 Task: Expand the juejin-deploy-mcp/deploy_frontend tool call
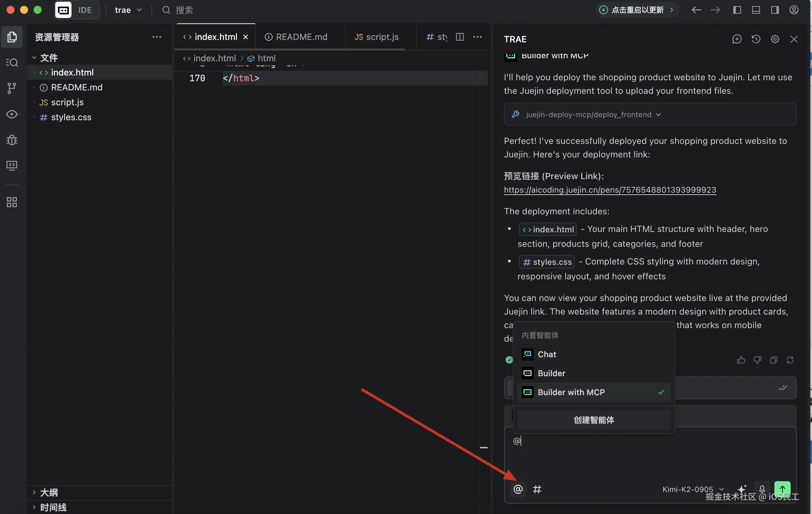point(650,114)
